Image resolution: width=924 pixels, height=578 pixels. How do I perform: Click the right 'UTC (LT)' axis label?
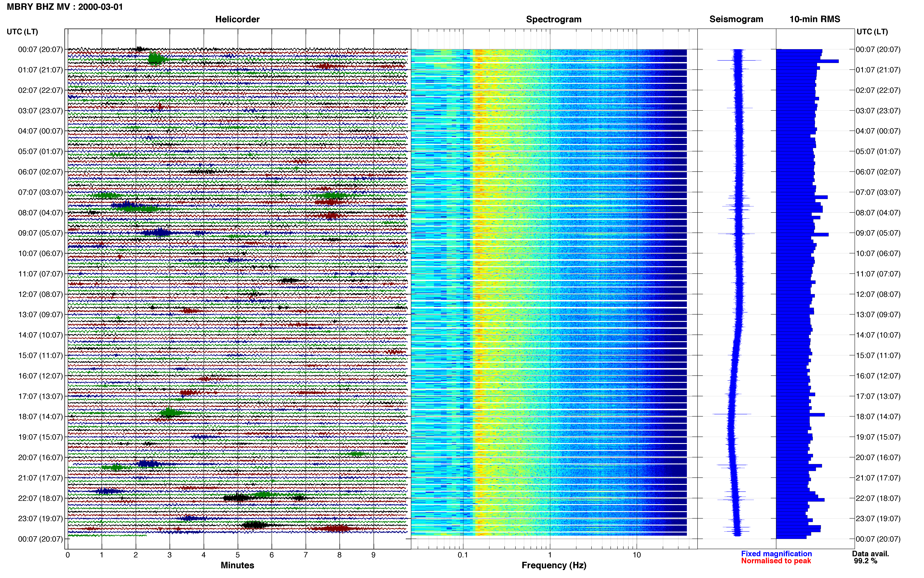(872, 32)
